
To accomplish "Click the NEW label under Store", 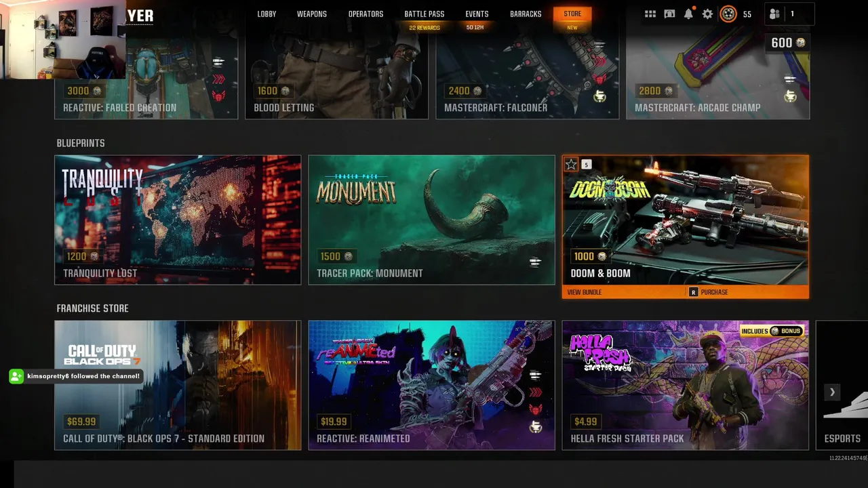I will 572,28.
